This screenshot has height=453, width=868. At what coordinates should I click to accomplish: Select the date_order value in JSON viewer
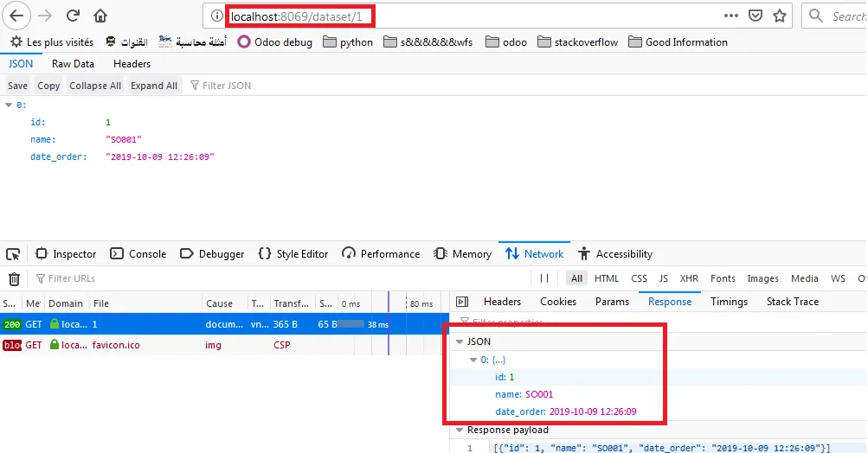pos(160,156)
